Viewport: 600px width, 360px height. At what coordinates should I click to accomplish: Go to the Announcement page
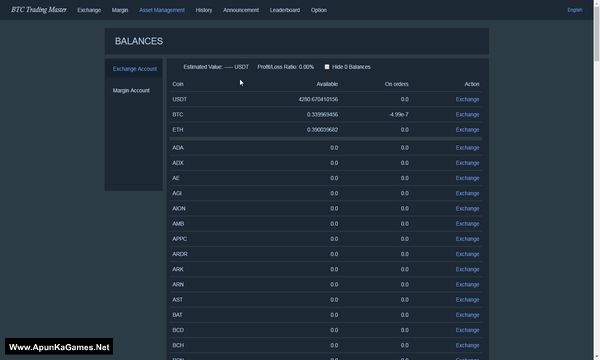coord(241,10)
